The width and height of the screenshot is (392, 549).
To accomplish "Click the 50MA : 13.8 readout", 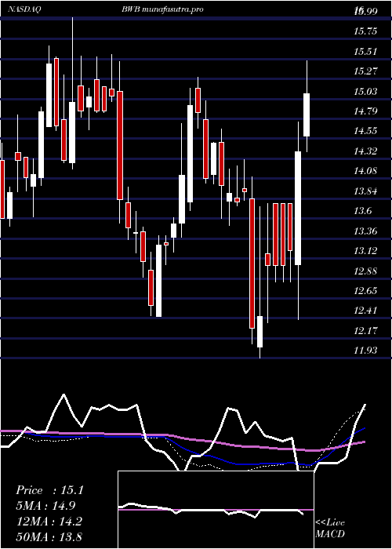I will (x=49, y=536).
